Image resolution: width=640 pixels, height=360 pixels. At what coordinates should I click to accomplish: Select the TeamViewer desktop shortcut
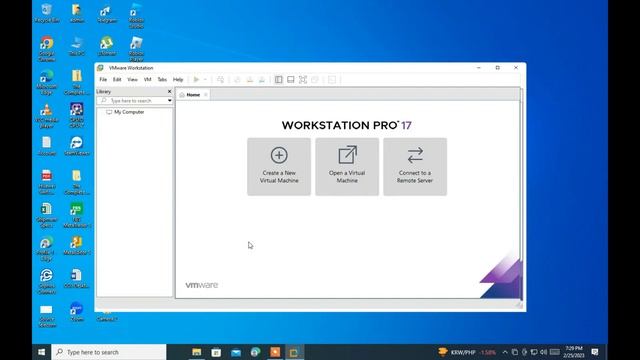(76, 146)
